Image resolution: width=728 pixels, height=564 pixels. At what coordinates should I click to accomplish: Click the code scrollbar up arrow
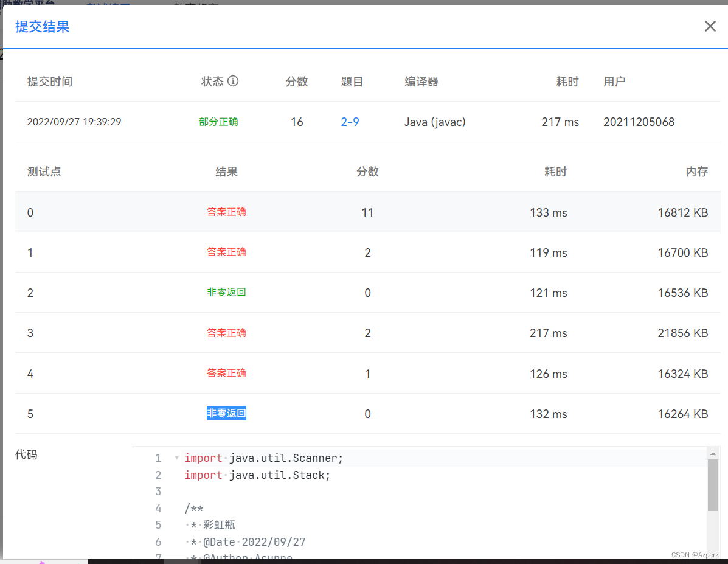[713, 453]
